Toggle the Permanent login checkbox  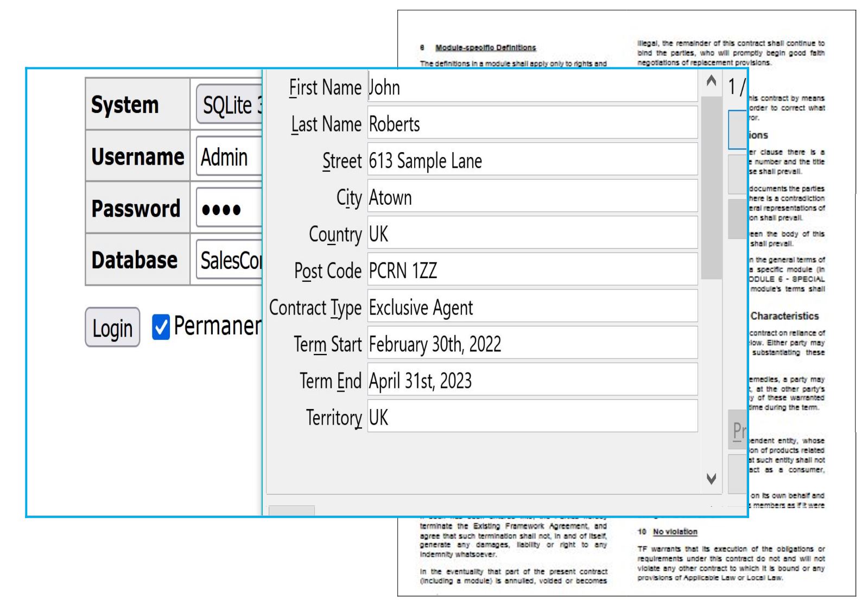pyautogui.click(x=161, y=327)
